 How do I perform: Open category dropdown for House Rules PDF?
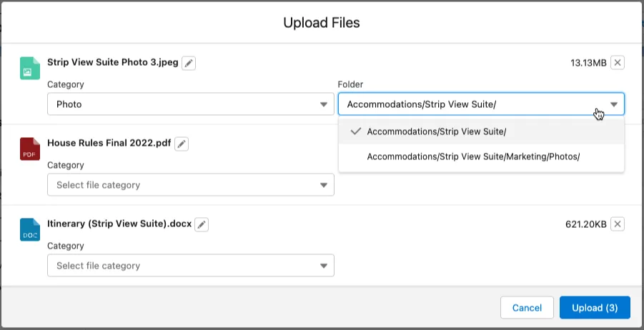(x=190, y=185)
